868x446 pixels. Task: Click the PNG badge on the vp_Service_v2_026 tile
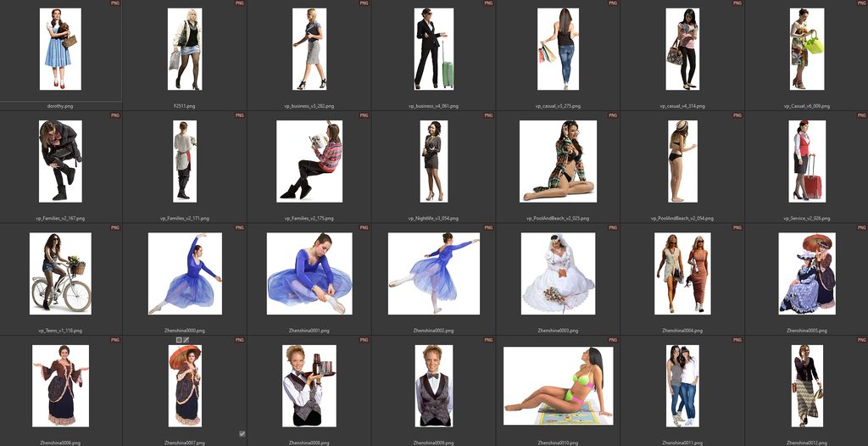861,116
